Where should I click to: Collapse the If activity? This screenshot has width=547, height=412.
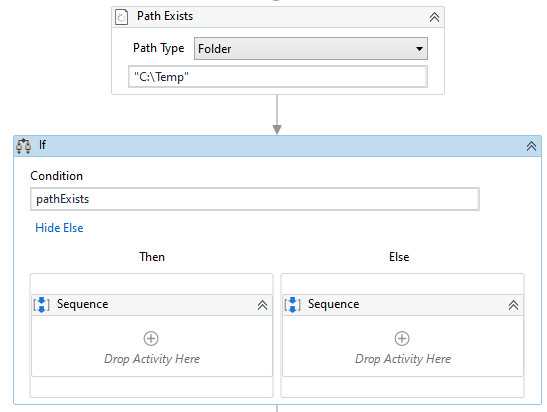coord(531,146)
